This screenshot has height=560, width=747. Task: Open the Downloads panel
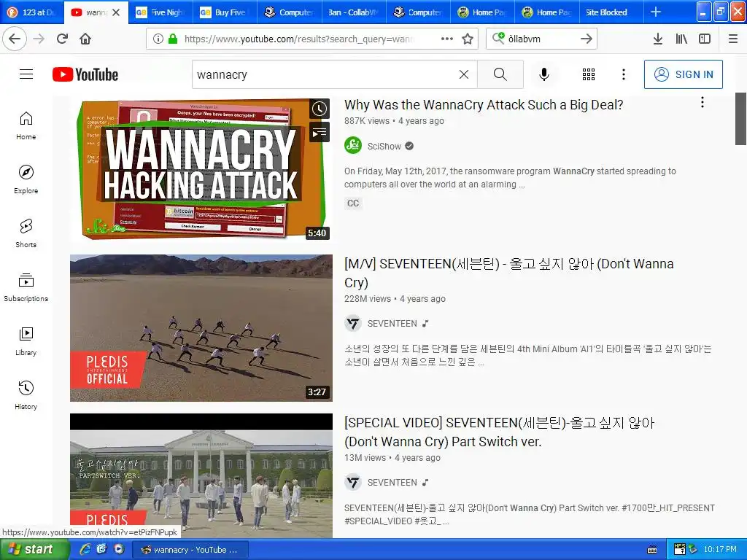(657, 39)
